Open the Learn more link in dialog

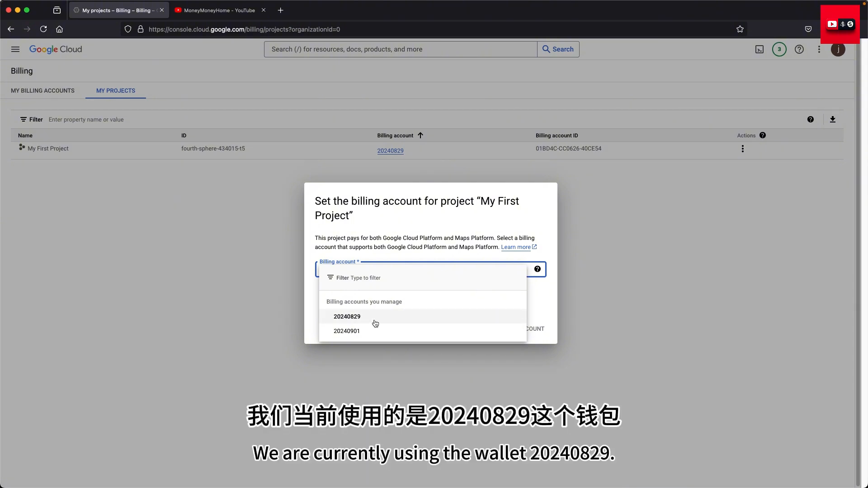point(519,247)
